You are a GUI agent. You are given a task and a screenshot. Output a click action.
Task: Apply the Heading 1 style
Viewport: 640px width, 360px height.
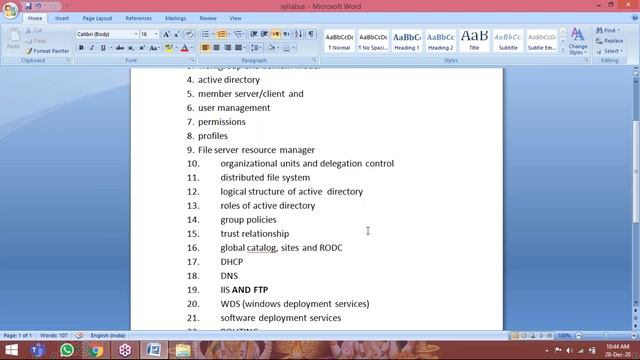tap(407, 41)
